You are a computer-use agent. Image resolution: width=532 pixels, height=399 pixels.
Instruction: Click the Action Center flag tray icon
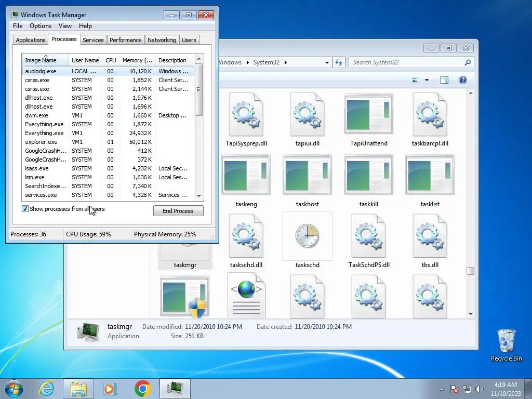click(x=455, y=389)
